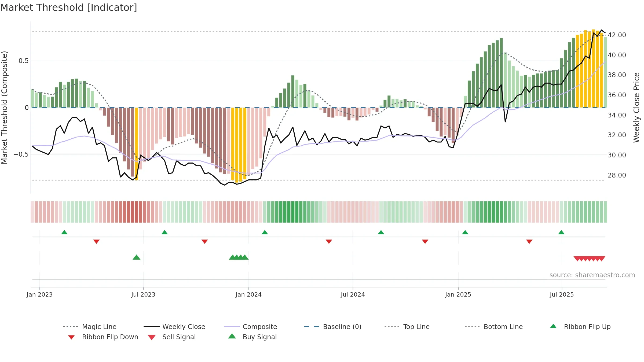Click the 0.5 left axis label

coord(24,61)
